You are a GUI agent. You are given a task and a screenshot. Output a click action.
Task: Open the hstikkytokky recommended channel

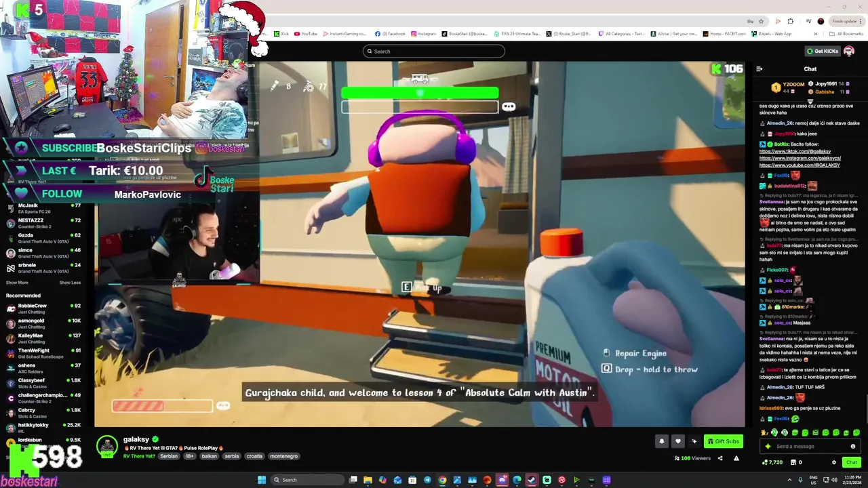pos(43,428)
